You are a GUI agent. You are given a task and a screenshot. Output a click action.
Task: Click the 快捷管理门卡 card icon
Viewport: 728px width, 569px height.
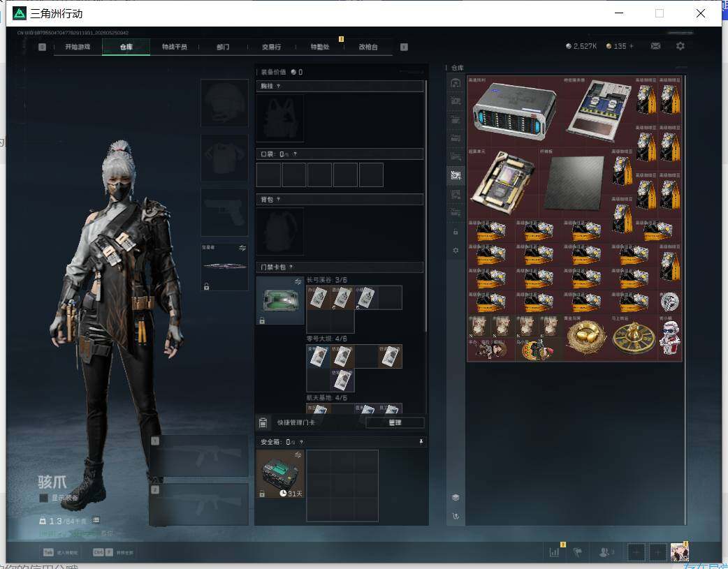click(263, 422)
